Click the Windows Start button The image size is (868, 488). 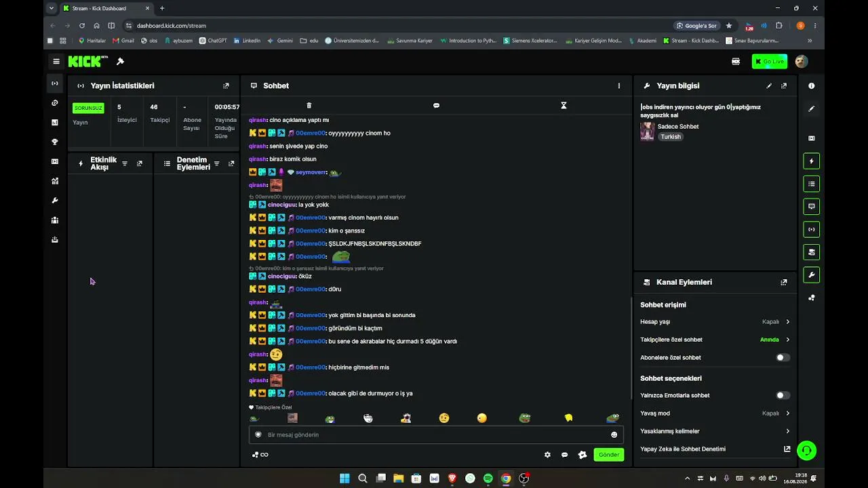tap(344, 479)
